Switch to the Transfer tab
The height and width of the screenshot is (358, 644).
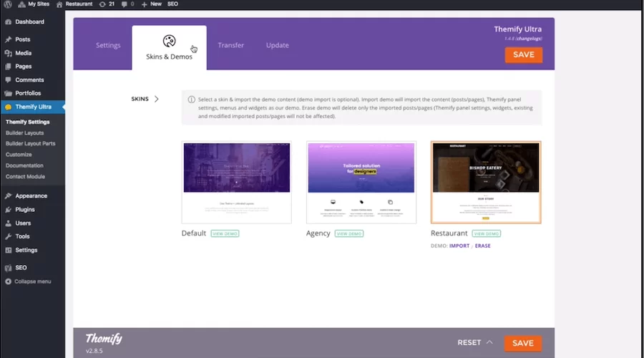pos(231,45)
